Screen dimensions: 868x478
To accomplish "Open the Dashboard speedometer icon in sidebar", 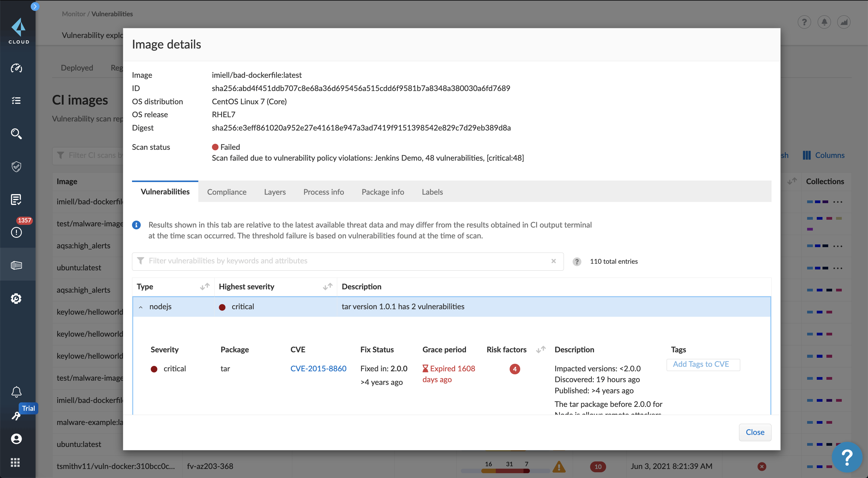I will pos(16,68).
